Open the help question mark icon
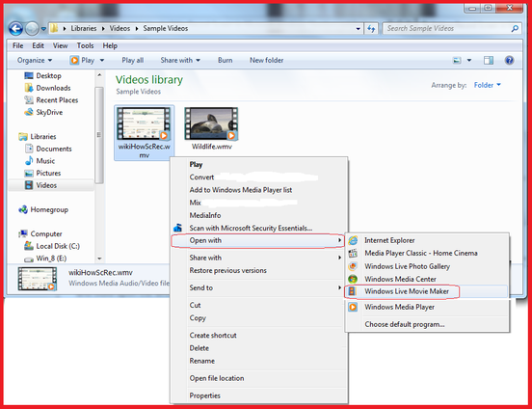 pyautogui.click(x=509, y=61)
